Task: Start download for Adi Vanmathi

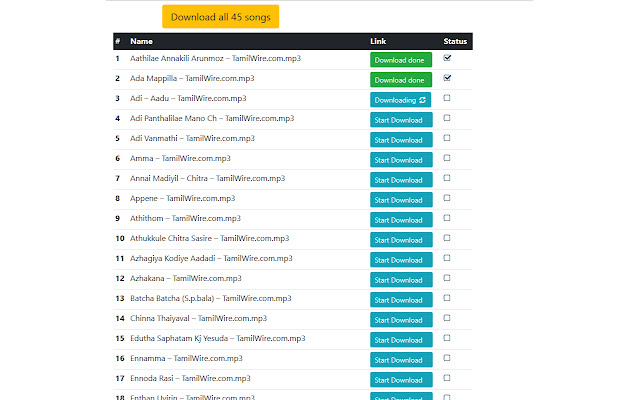Action: (401, 140)
